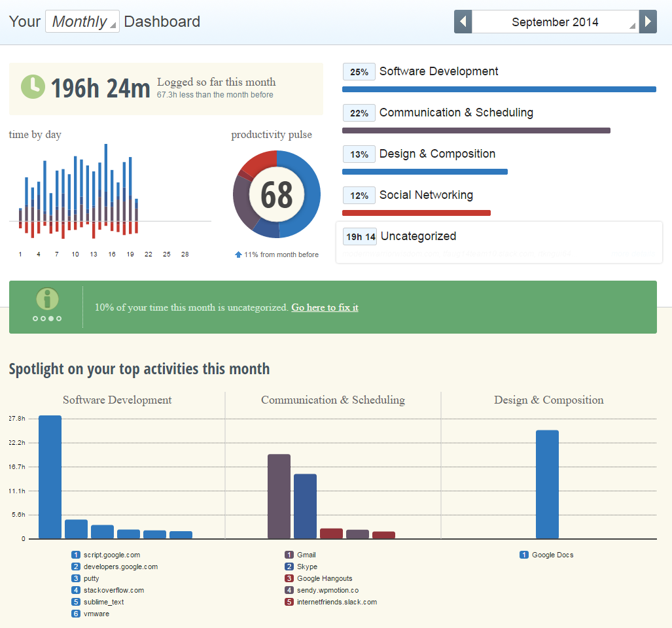Screen dimensions: 672x628
Task: Click the number 1 badge beside script.google.com
Action: (76, 555)
